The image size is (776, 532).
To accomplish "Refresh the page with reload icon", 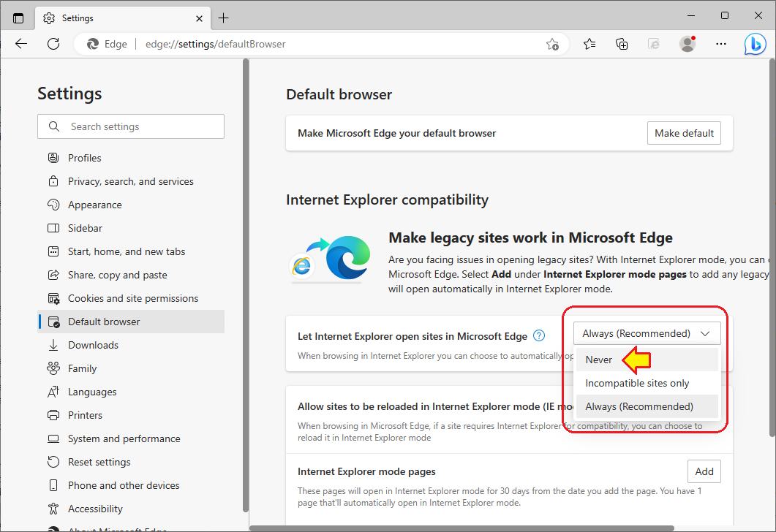I will pyautogui.click(x=53, y=44).
